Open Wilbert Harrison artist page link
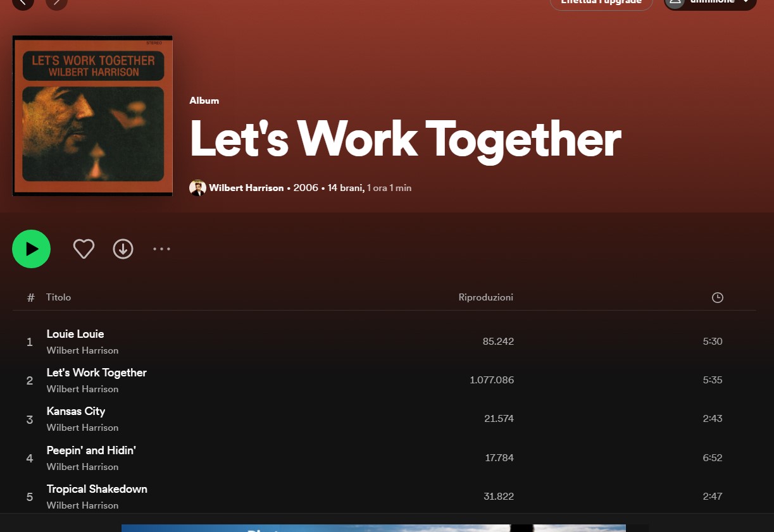The height and width of the screenshot is (532, 774). 246,188
